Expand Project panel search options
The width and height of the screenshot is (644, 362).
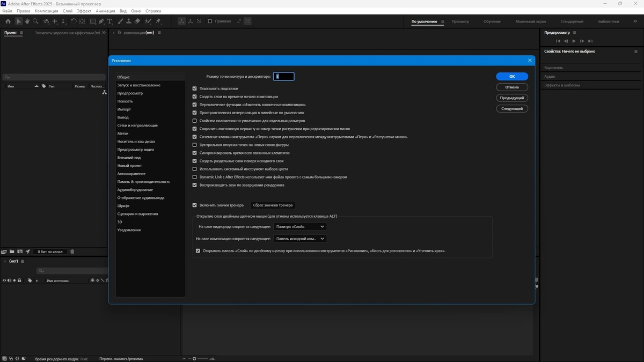6,77
